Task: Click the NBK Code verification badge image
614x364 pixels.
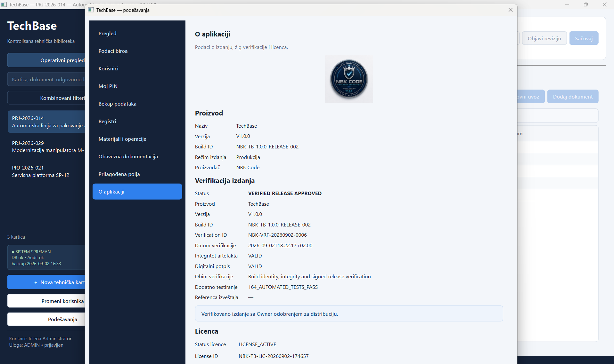Action: [x=349, y=79]
